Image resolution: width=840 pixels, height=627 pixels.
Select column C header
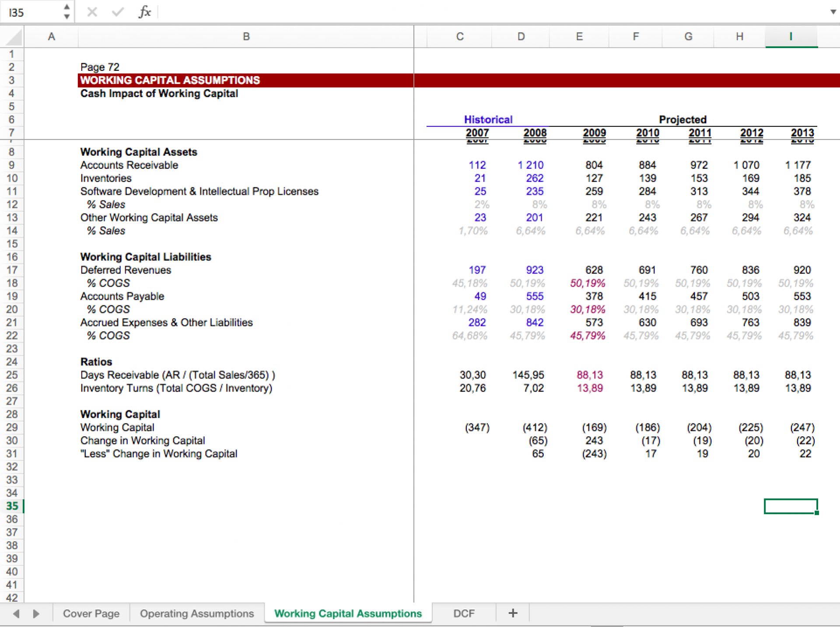pos(459,37)
